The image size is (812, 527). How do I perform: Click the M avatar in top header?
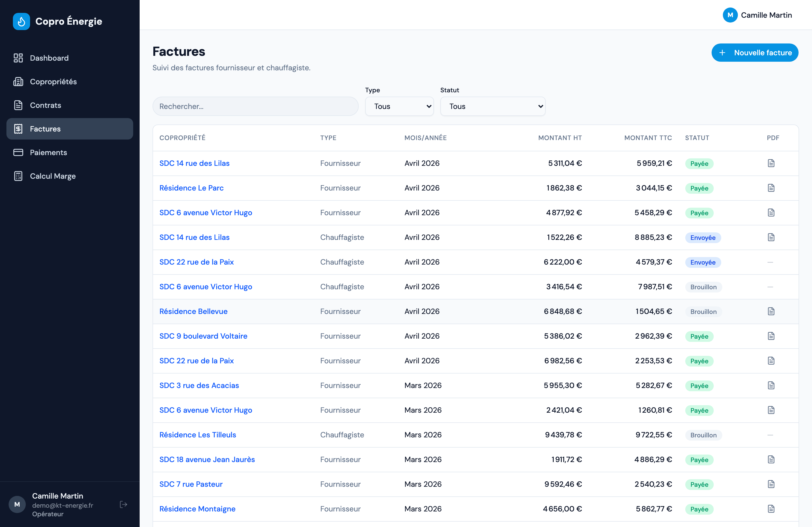coord(730,15)
